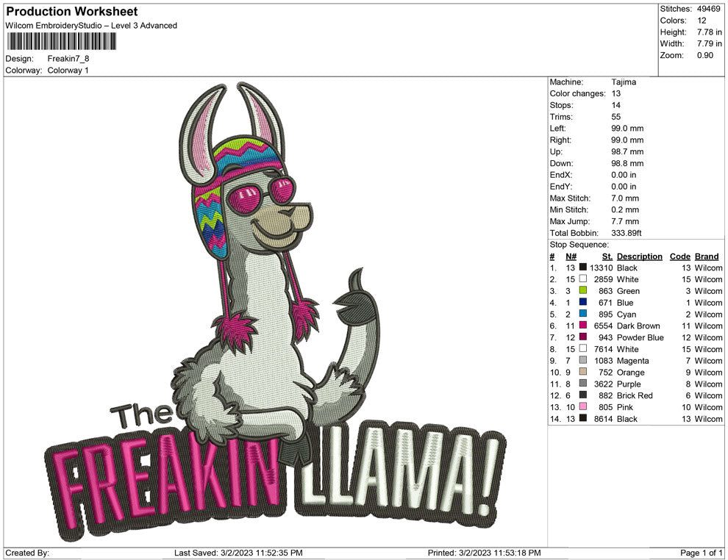Screen dimensions: 728x560
Task: Select the stitch count 6554
Action: click(x=604, y=326)
